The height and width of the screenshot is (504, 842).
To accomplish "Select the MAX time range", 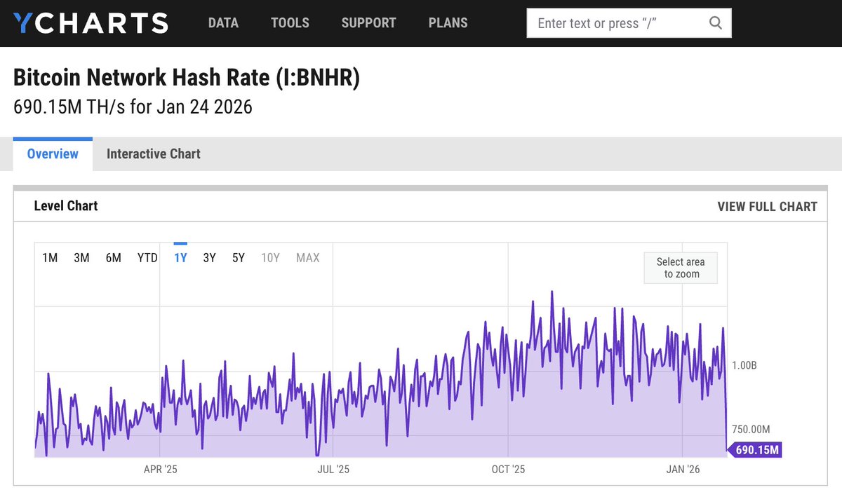I will tap(307, 257).
